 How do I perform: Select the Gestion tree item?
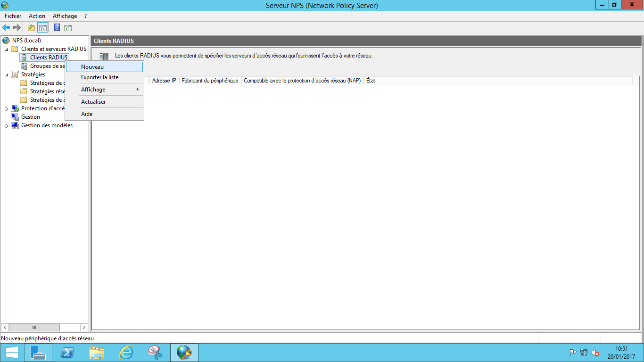point(31,117)
